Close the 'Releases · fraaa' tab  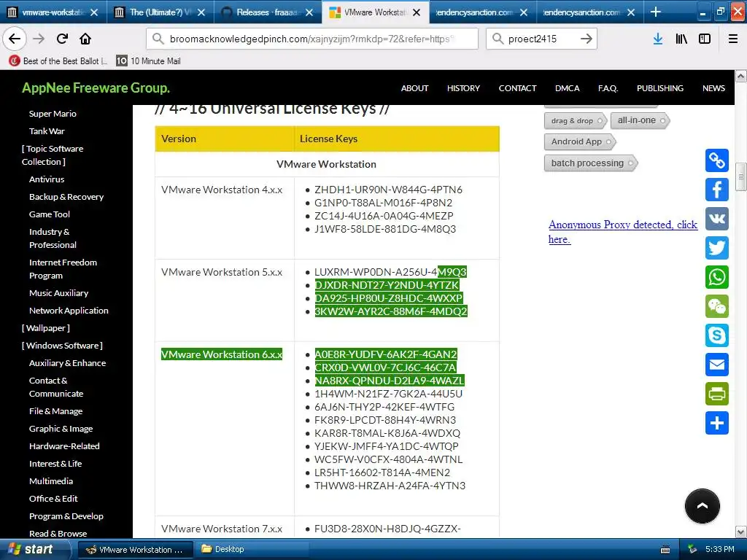[309, 12]
